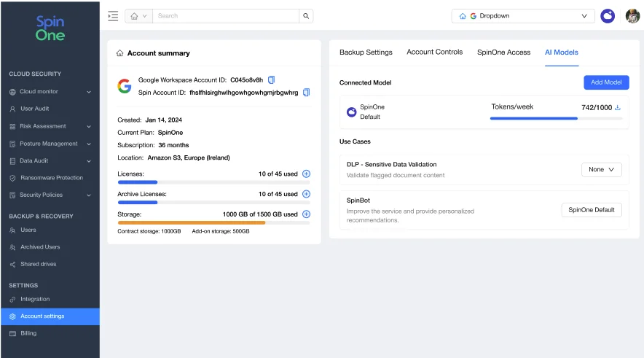The width and height of the screenshot is (644, 358).
Task: Add more Licenses with plus icon
Action: tap(307, 174)
